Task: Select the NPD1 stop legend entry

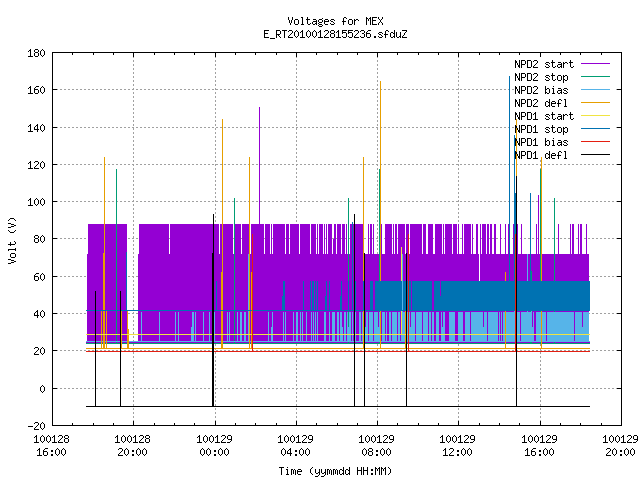Action: tap(541, 129)
